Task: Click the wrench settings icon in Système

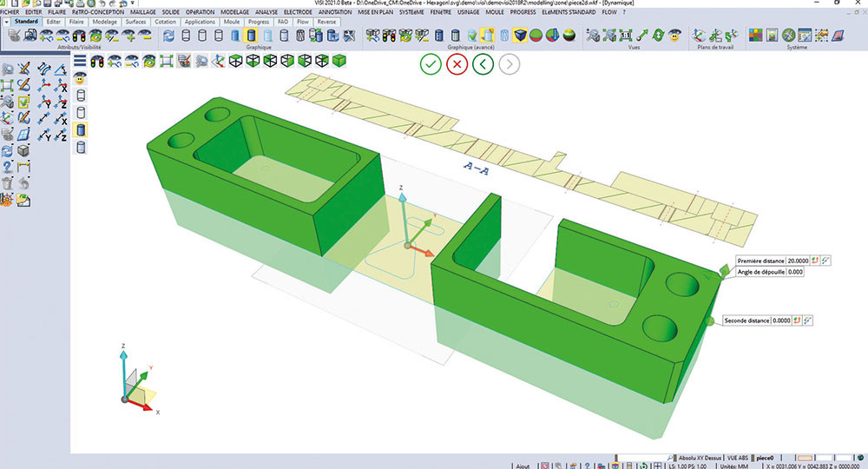Action: pos(789,36)
